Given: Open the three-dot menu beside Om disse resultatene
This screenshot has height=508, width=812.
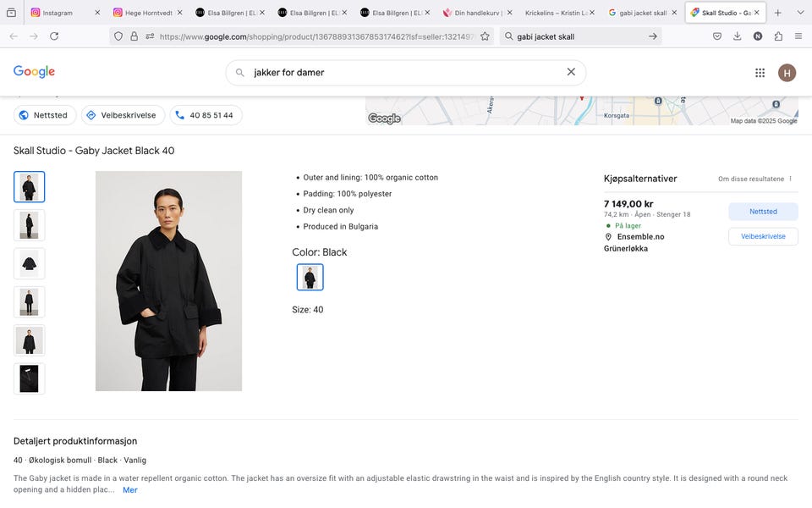Looking at the screenshot, I should click(790, 179).
